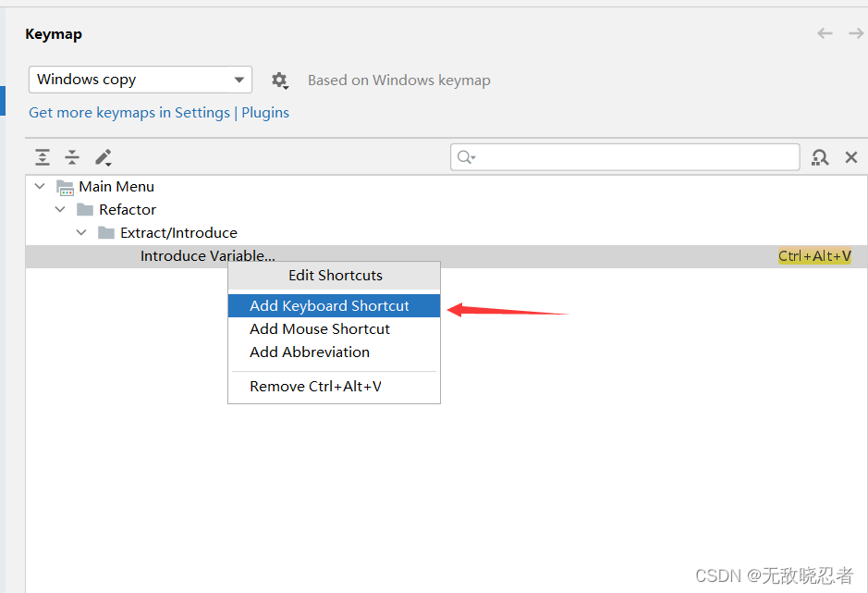Collapse the Refactor tree node

60,209
